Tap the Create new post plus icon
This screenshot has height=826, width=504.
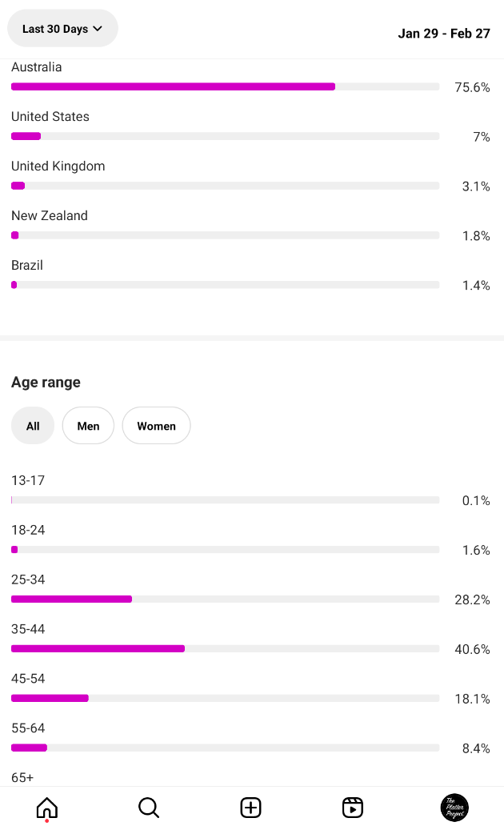[x=250, y=807]
